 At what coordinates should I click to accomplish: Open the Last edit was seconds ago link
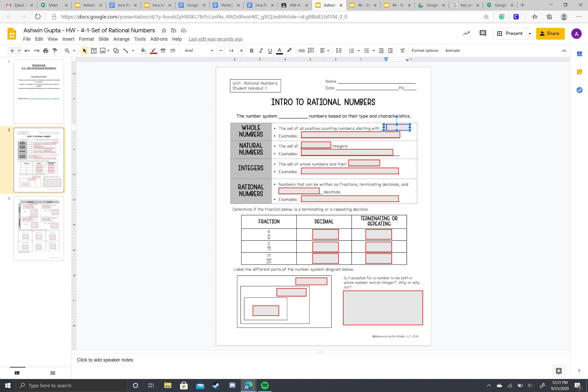click(216, 39)
